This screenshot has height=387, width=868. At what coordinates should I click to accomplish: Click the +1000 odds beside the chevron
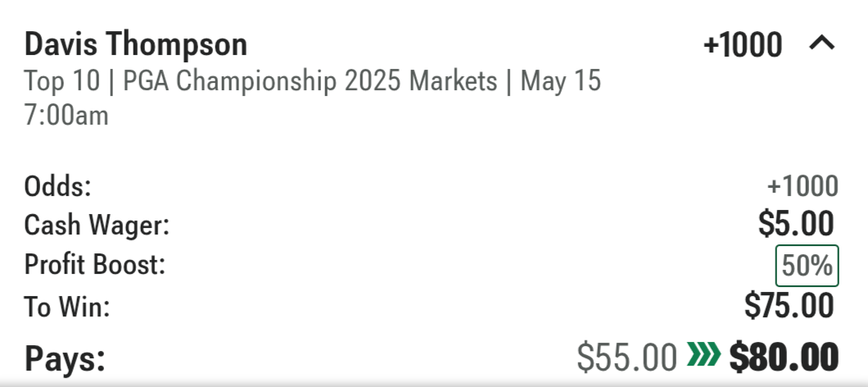pos(743,45)
